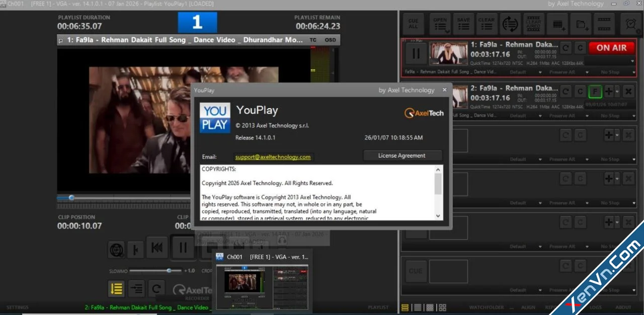Adjust the SLOWMO speed slider handle

click(x=169, y=270)
